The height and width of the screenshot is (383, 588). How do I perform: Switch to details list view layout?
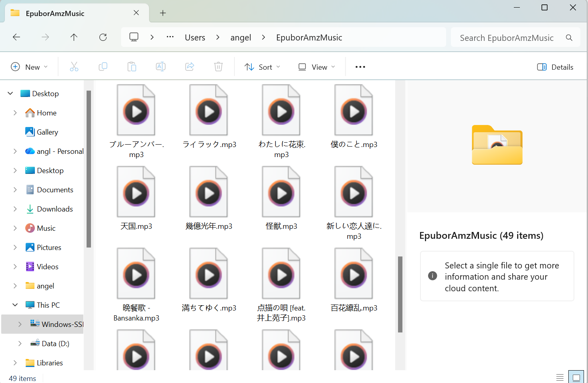coord(560,377)
